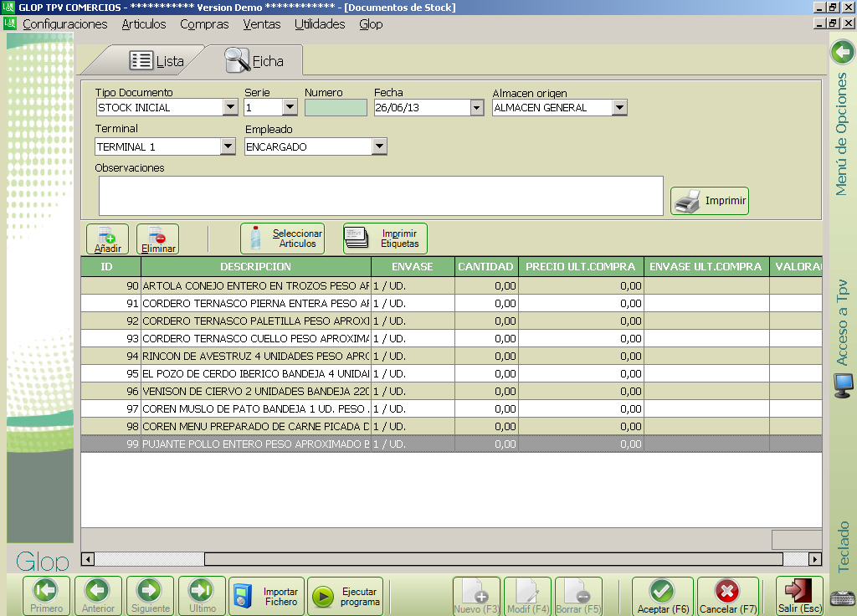Go to Siguiente next record
The height and width of the screenshot is (616, 857).
pos(151,596)
